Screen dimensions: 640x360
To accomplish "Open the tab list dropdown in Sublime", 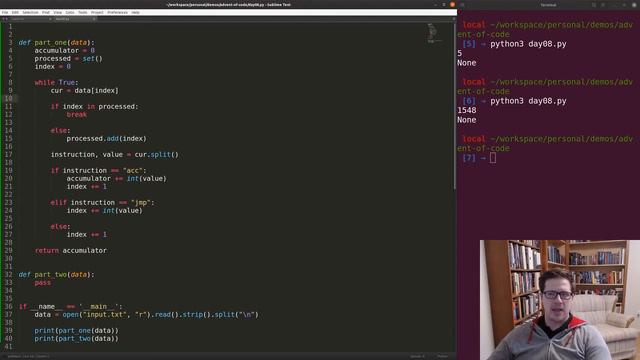I will pos(453,19).
